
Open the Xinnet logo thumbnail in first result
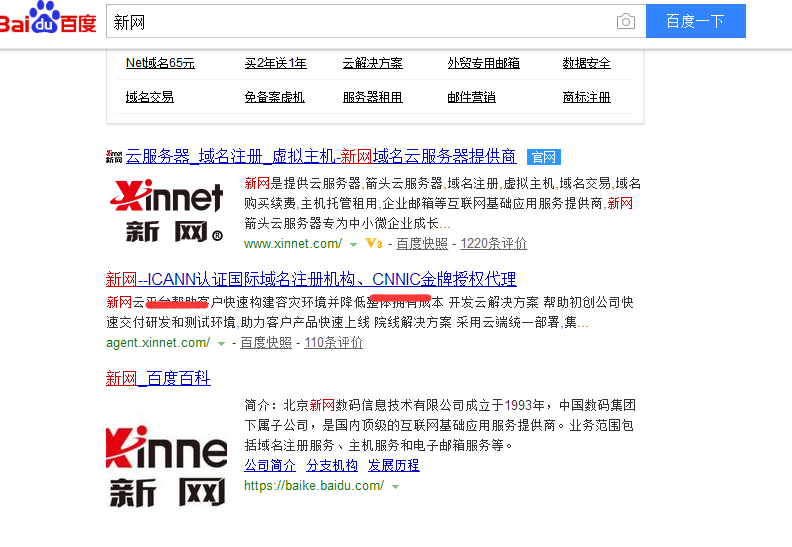[167, 210]
